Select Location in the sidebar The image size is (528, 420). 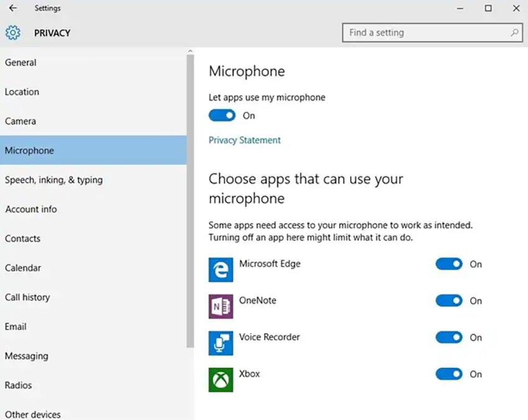[93, 91]
